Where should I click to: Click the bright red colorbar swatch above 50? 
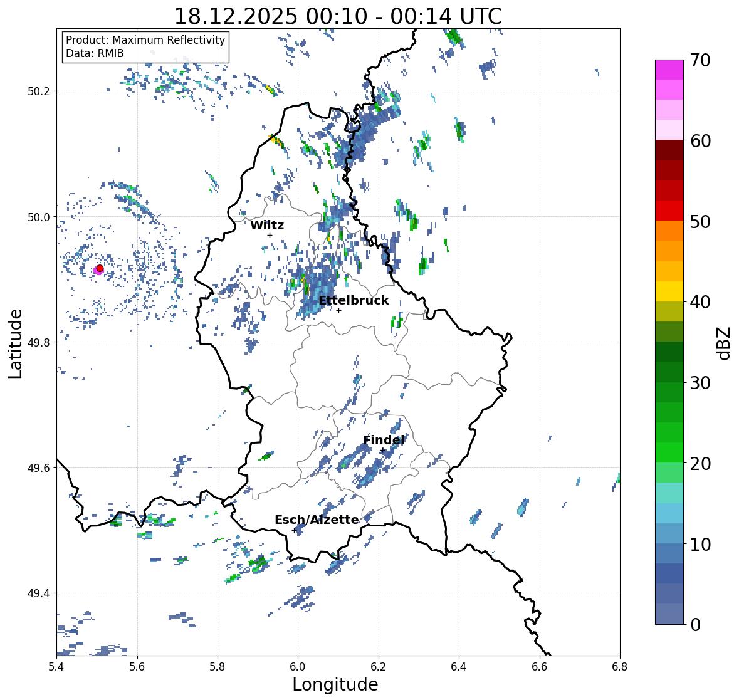(669, 211)
